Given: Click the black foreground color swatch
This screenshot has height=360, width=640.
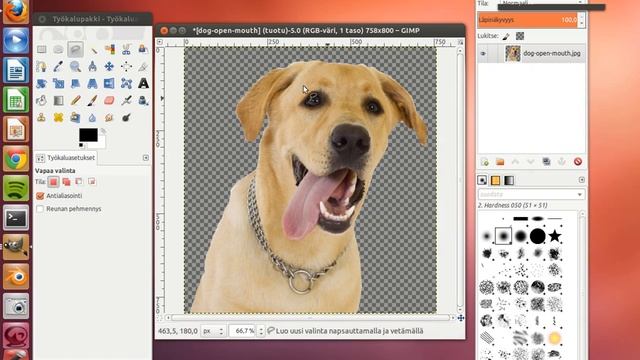Looking at the screenshot, I should click(x=88, y=135).
